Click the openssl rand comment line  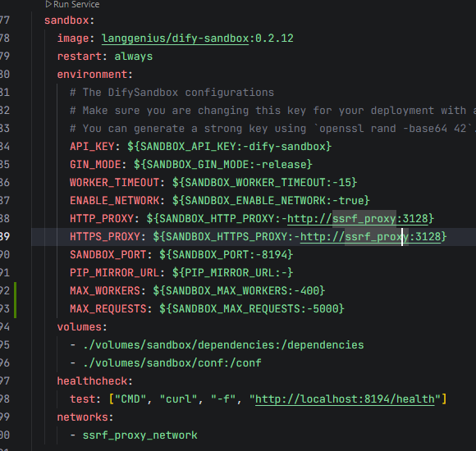point(272,129)
